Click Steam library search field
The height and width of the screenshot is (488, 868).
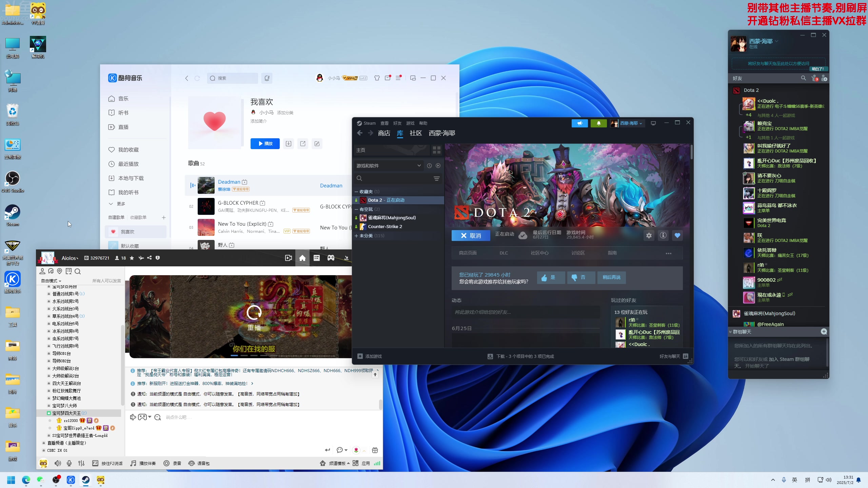click(x=393, y=179)
